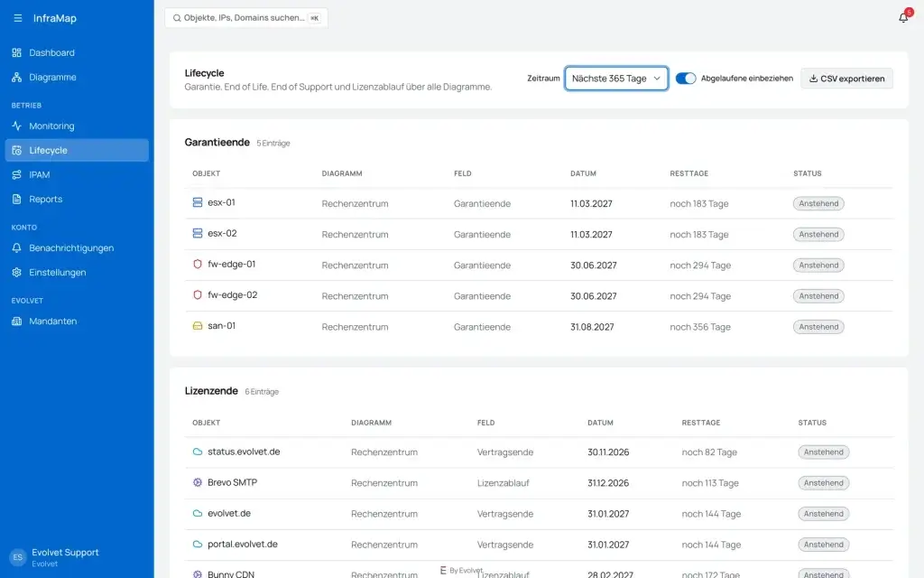The image size is (924, 578).
Task: Click the Lifecycle sidebar icon
Action: click(x=16, y=151)
